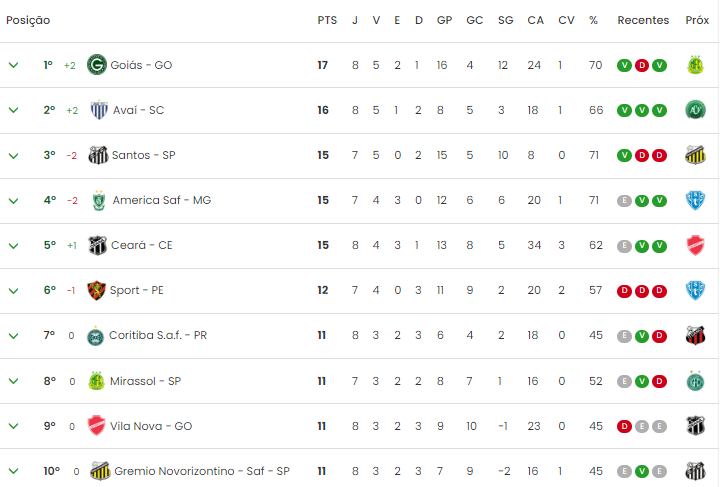Sort by the PTS column header

pos(327,20)
